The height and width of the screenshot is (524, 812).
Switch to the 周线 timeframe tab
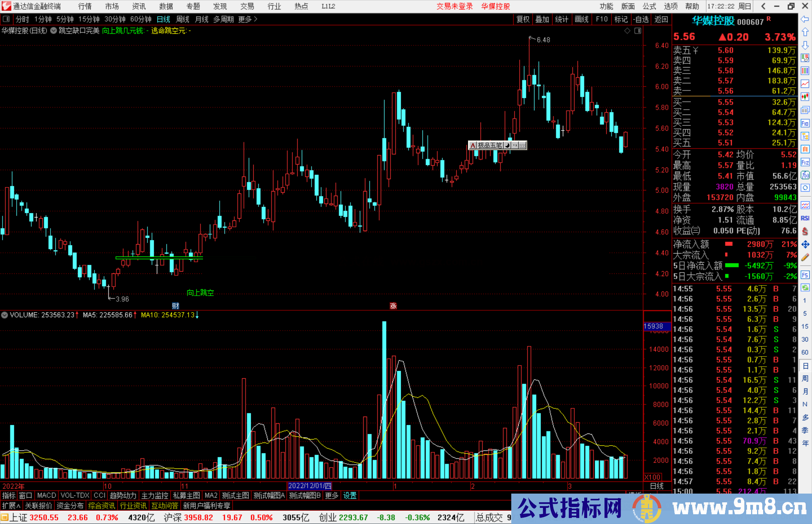pyautogui.click(x=183, y=19)
